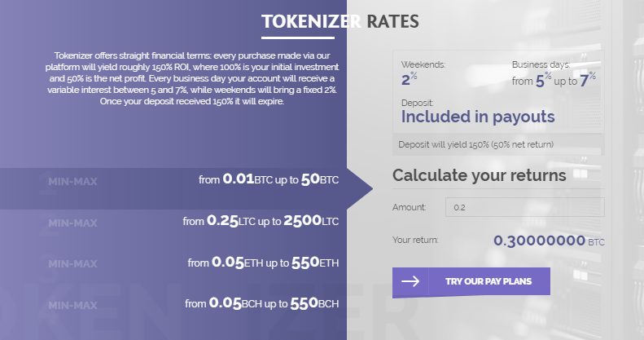Focus the Amount input field

[524, 207]
